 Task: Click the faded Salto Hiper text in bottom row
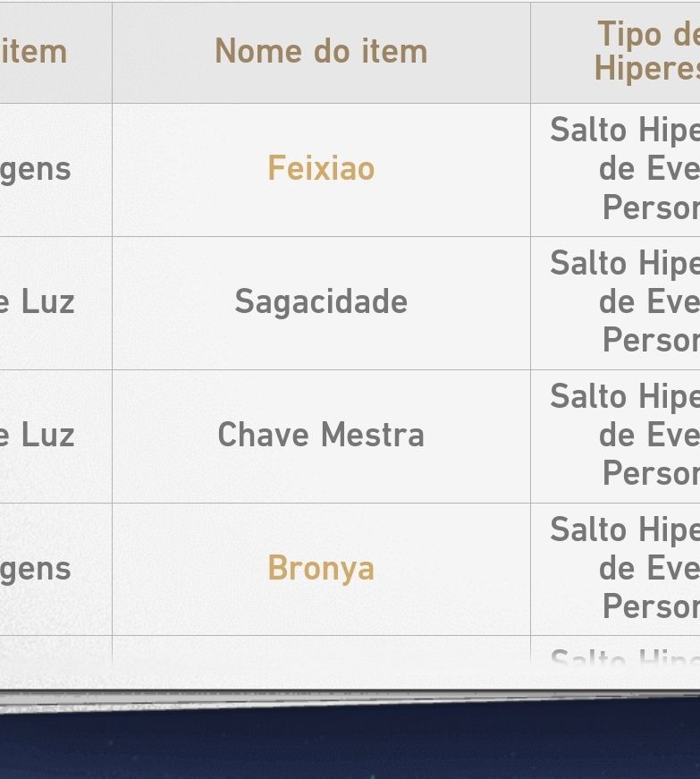(x=626, y=660)
